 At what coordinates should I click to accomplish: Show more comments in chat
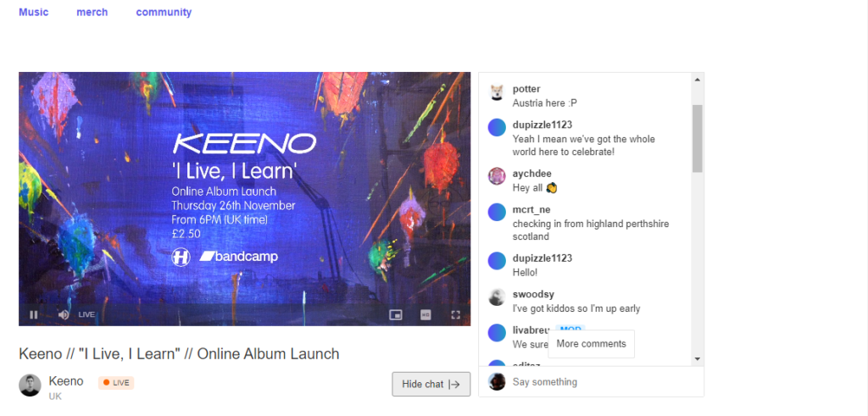point(591,344)
